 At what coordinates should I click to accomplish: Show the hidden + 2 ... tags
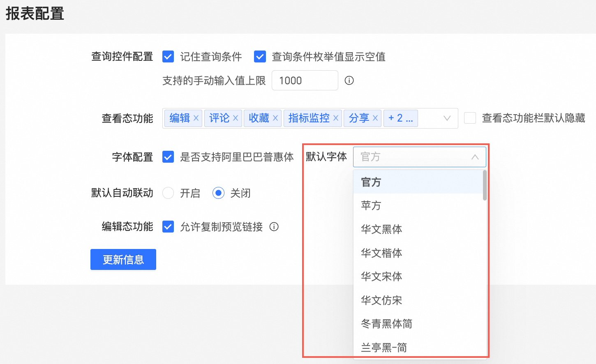point(401,118)
